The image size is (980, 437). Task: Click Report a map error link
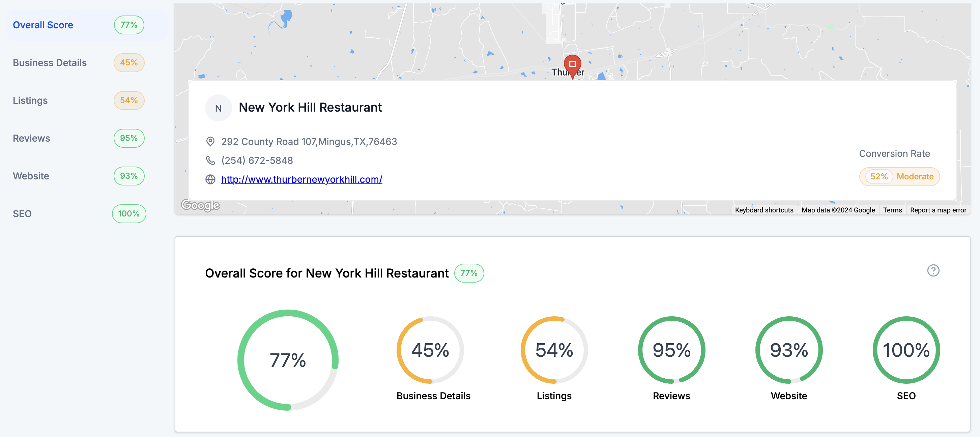(x=938, y=210)
